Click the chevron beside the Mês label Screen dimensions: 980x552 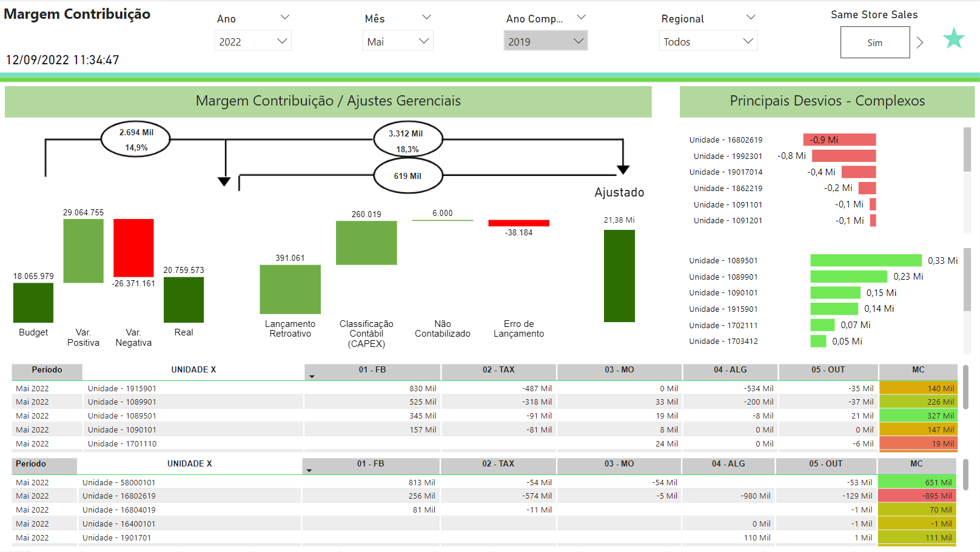(x=426, y=18)
